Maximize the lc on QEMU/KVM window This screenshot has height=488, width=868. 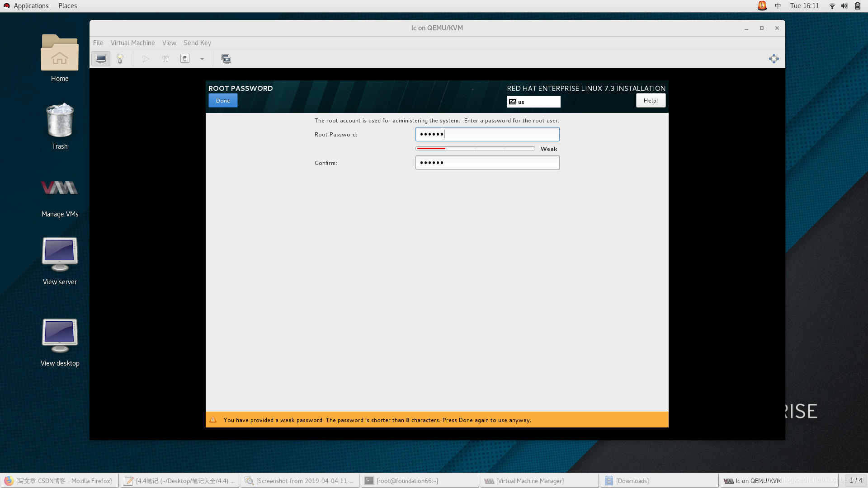coord(762,28)
